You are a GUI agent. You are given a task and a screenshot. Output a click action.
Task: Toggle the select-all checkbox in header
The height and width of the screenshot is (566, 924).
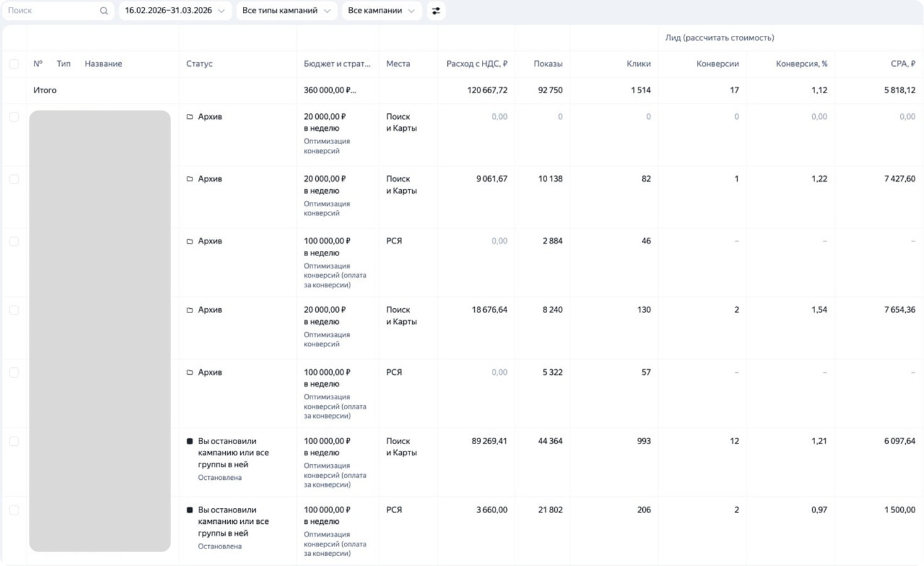pyautogui.click(x=14, y=64)
